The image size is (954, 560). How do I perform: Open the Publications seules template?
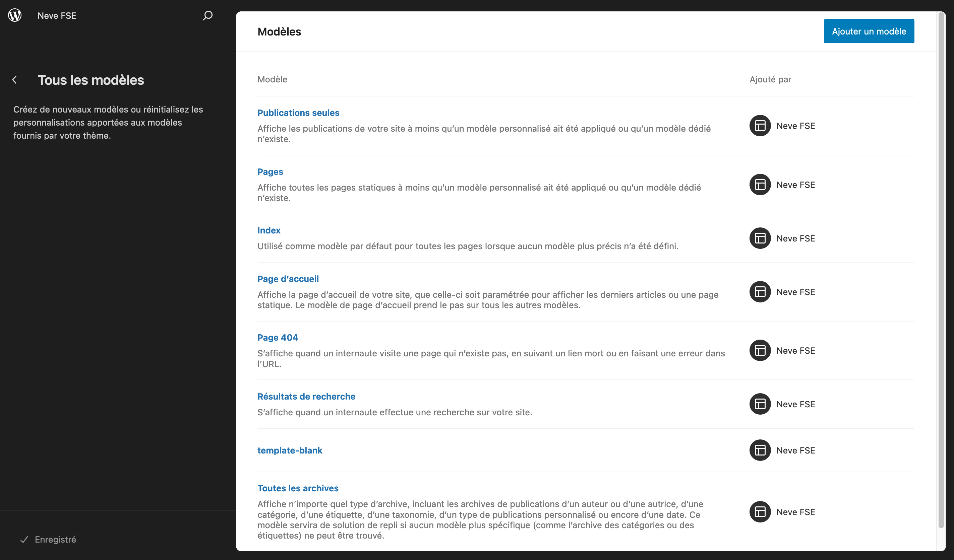click(x=298, y=113)
